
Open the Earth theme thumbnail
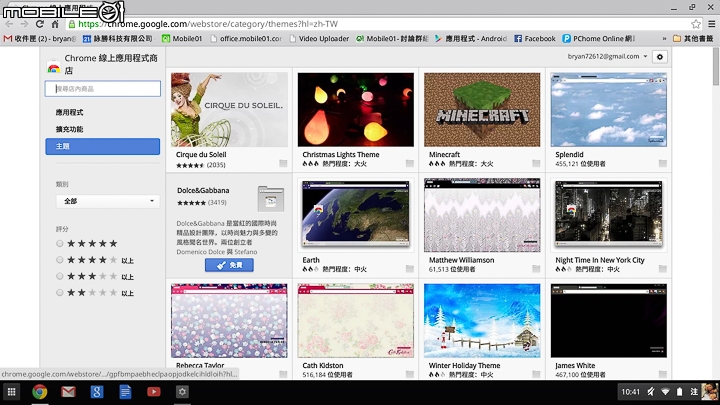[355, 215]
